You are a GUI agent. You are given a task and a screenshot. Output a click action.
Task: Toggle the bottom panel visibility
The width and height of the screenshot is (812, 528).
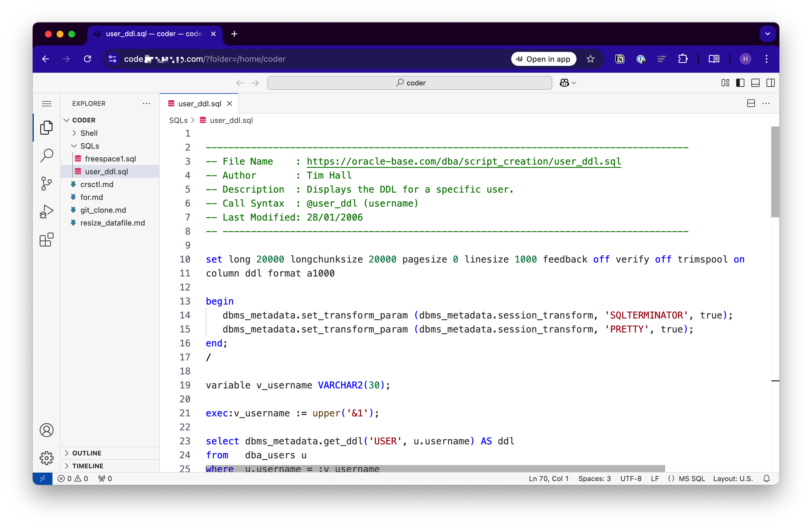pos(755,83)
